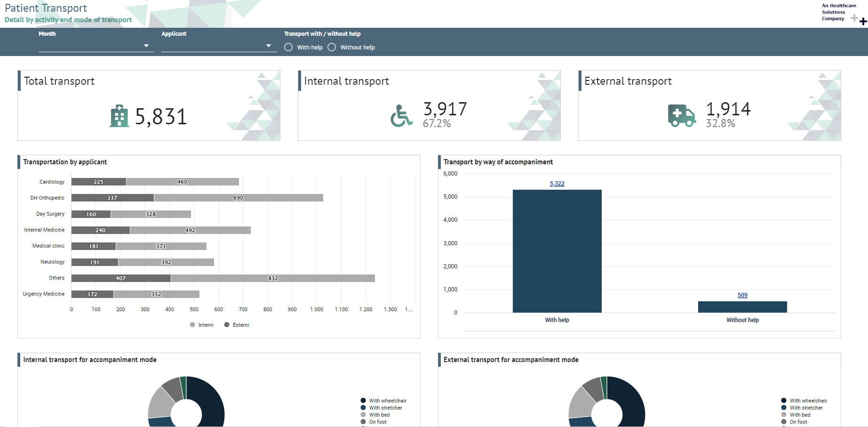Click the Urgency Medicine axis label
This screenshot has height=427, width=868.
[44, 294]
